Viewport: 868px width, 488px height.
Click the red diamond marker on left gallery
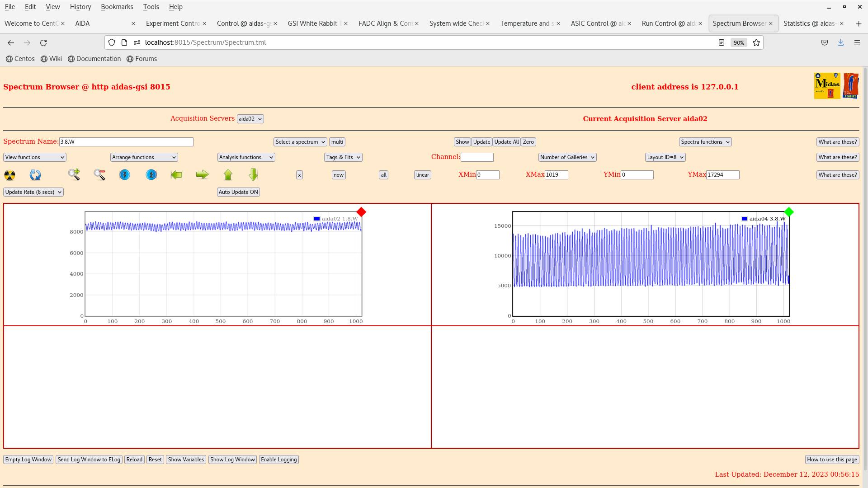click(361, 211)
